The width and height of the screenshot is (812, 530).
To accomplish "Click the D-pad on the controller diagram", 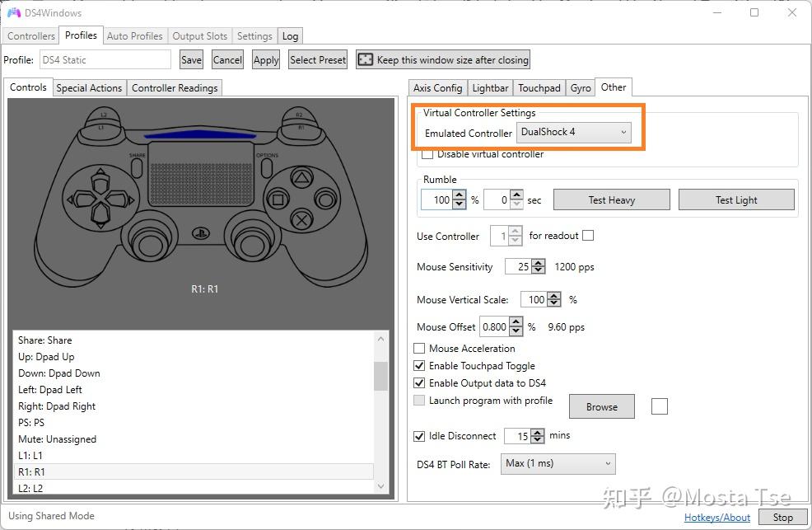I will click(101, 197).
